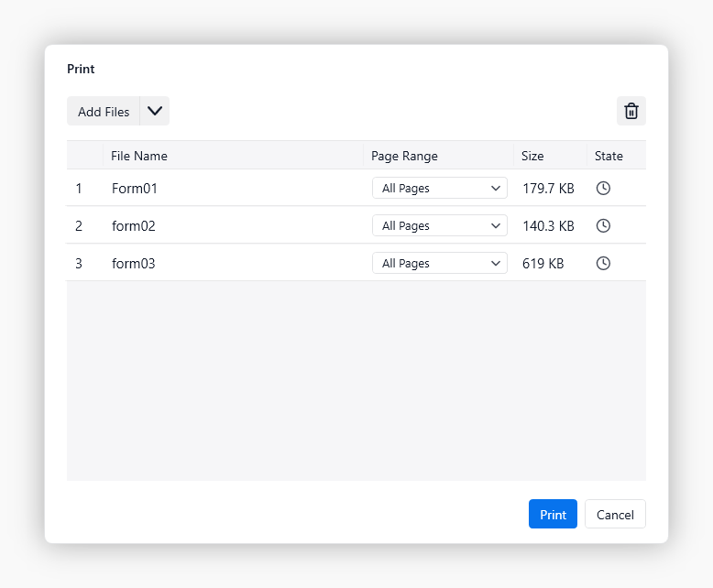Click row number 3 cell

coord(79,263)
